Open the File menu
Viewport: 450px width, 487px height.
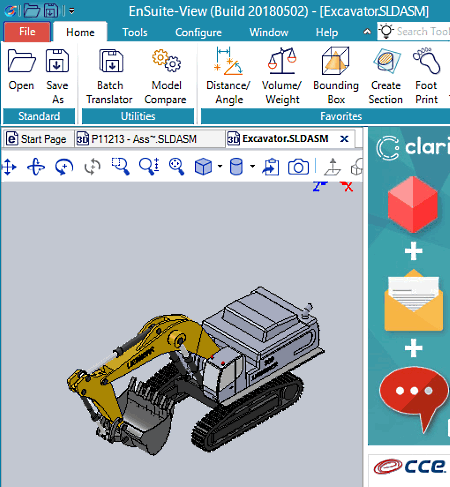[27, 32]
